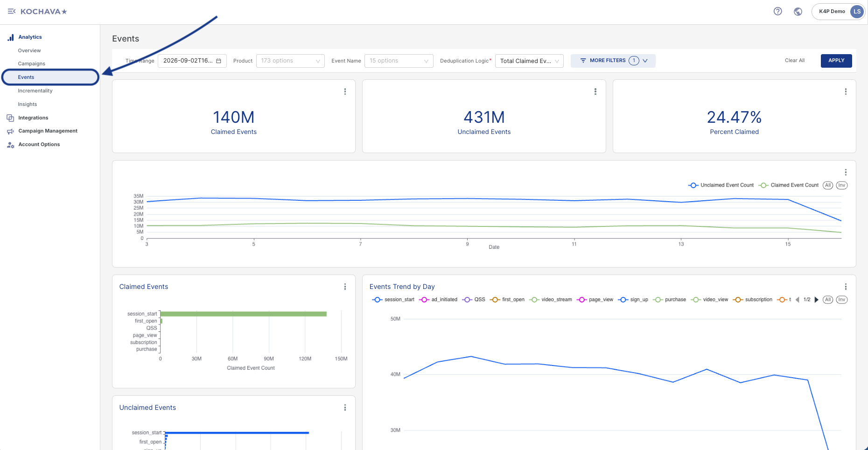
Task: Toggle session_start series in trend legend
Action: pos(393,300)
